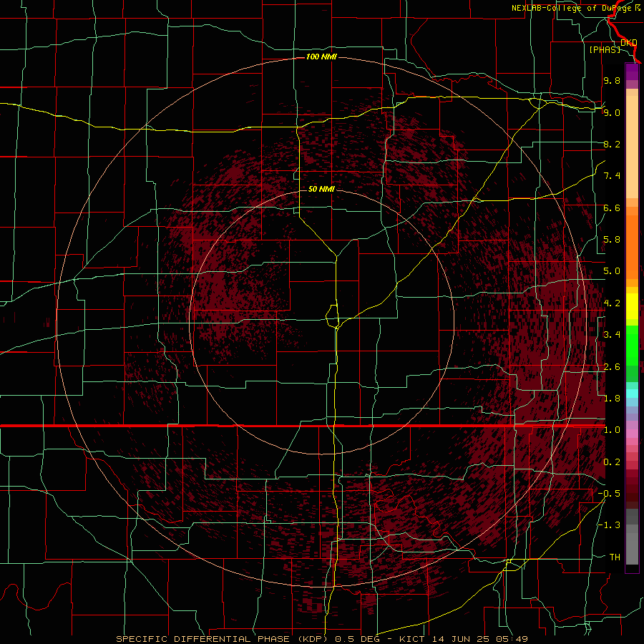644x644 pixels.
Task: Click the 8.2 value on the color scale
Action: (612, 144)
